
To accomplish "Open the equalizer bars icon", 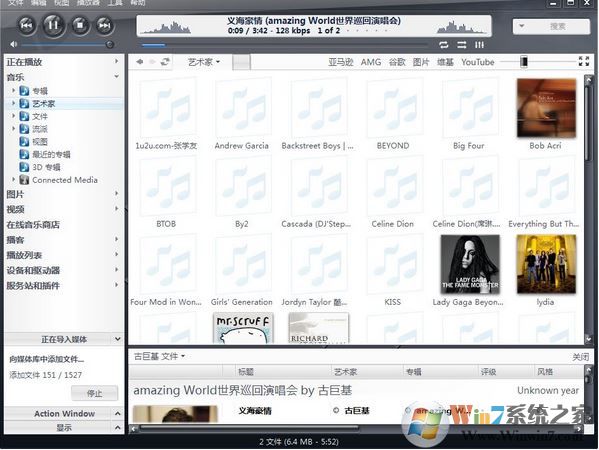I will click(479, 45).
